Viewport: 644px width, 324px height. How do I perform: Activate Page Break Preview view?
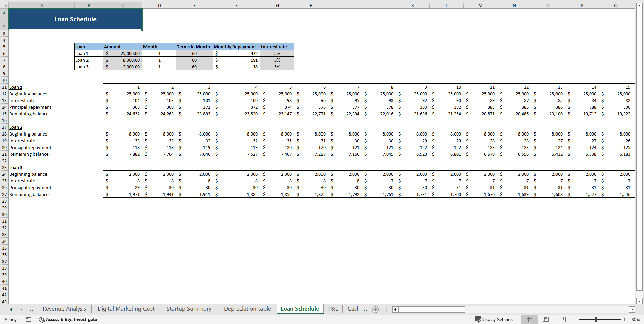[x=562, y=319]
